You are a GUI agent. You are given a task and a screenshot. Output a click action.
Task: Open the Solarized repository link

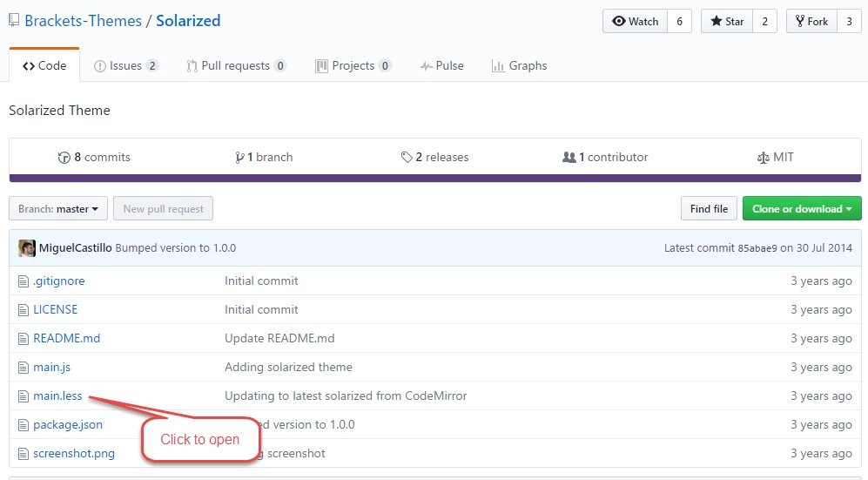pos(188,21)
